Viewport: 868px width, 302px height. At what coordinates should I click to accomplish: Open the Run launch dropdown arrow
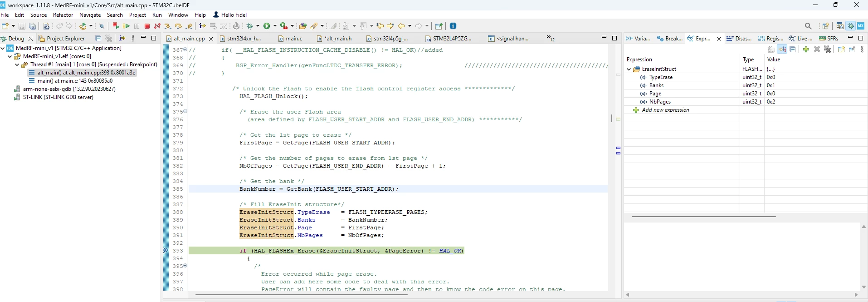pos(275,26)
